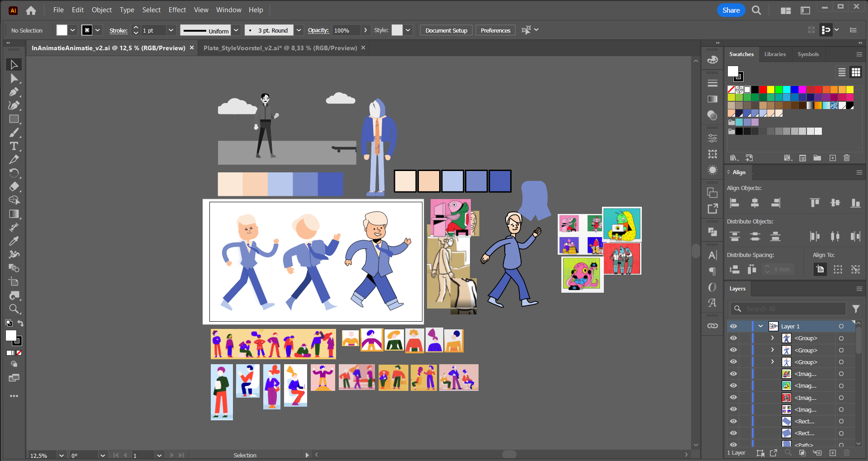Open the zoom level dropdown
The height and width of the screenshot is (461, 868).
62,455
